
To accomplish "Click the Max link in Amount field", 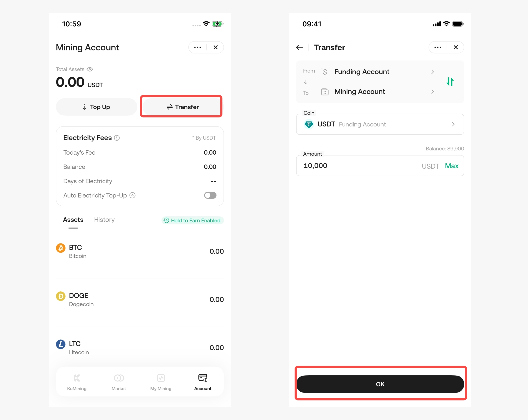I will (x=452, y=166).
